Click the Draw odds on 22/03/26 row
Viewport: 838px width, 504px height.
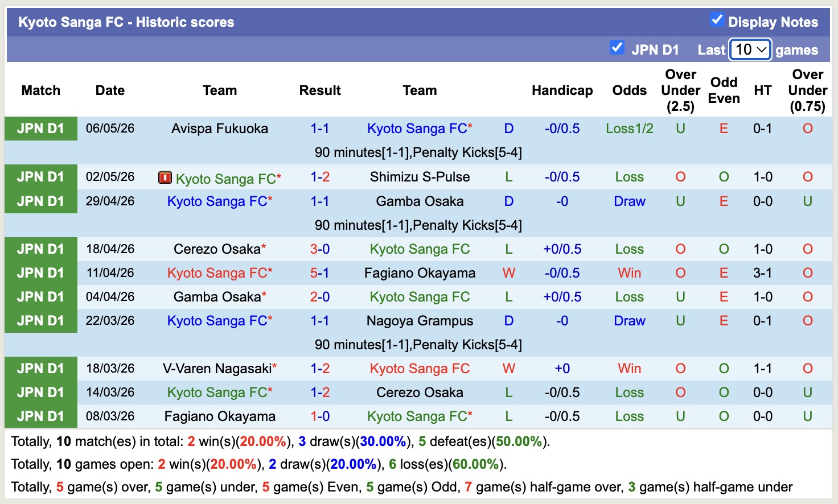[629, 321]
